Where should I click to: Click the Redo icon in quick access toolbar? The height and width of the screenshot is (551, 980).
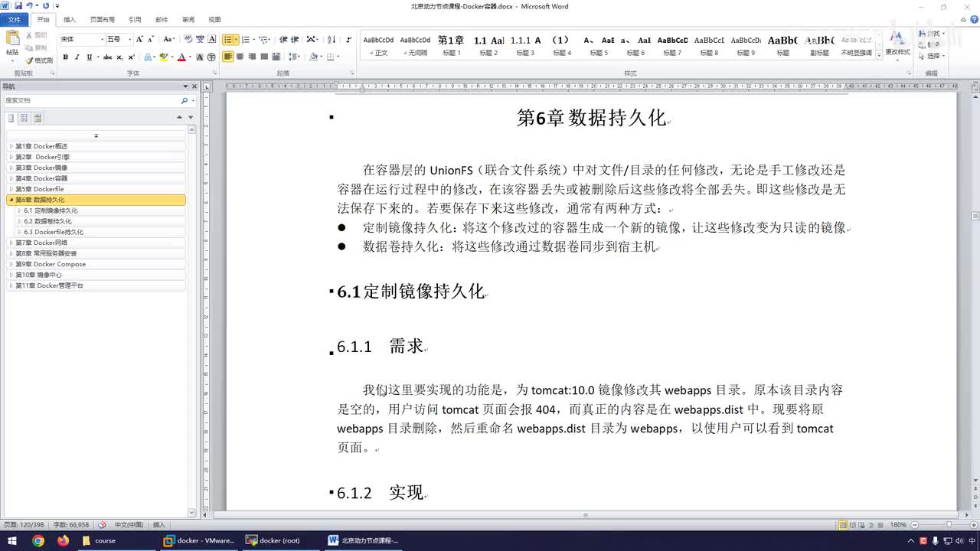[x=46, y=6]
